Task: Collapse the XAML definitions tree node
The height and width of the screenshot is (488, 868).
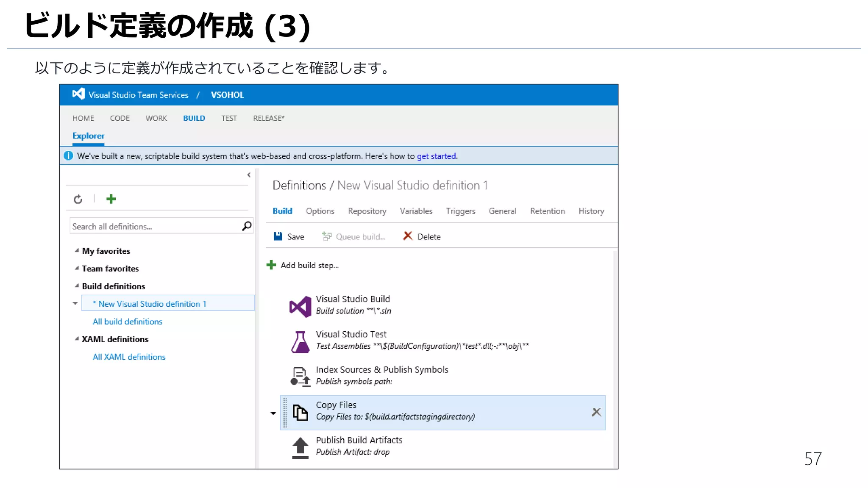Action: click(x=77, y=339)
